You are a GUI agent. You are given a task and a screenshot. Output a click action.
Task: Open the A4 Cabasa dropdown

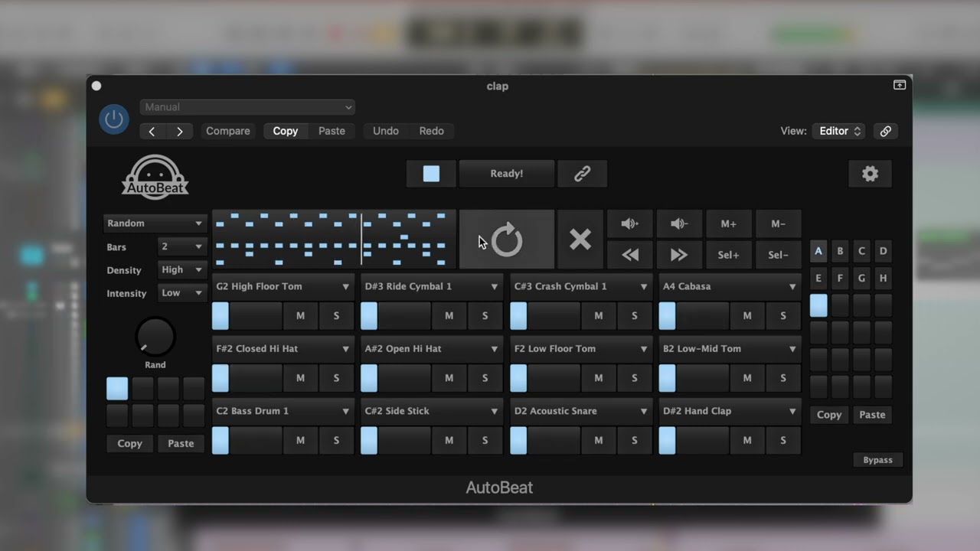click(x=730, y=286)
